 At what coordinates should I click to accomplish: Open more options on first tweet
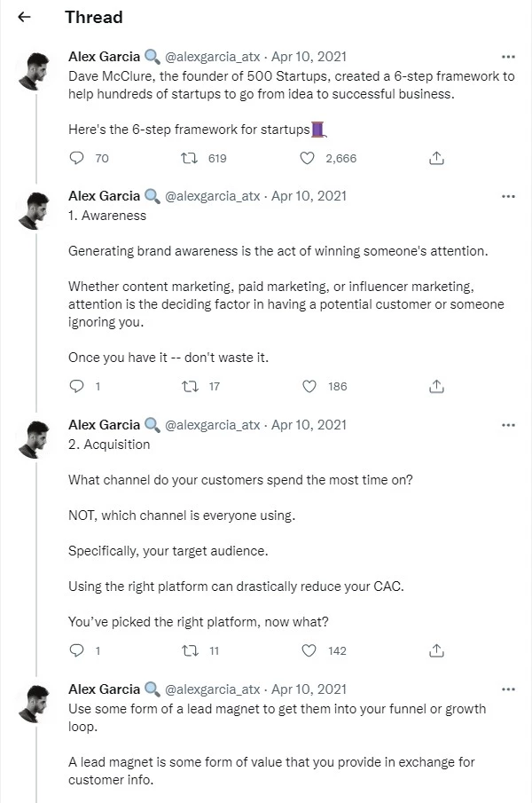[508, 57]
